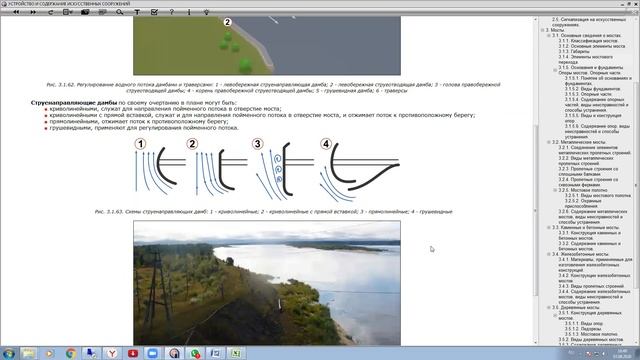Collapse section 3. Мосты in tree
Image resolution: width=640 pixels, height=360 pixels.
543,30
